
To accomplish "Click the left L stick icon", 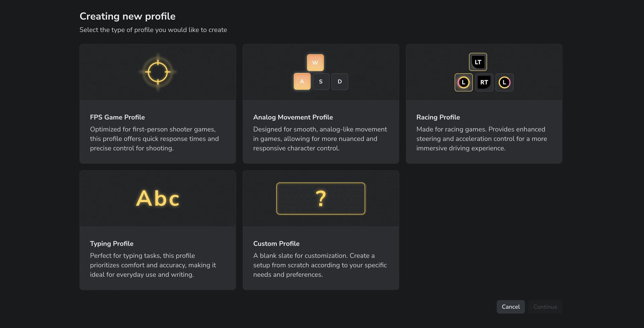I will (x=464, y=82).
